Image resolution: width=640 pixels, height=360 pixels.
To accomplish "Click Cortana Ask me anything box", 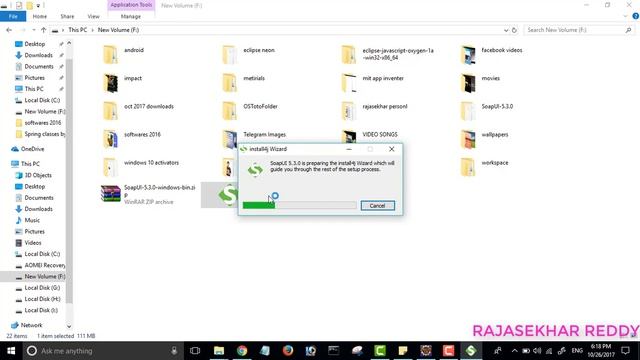I will (x=102, y=351).
